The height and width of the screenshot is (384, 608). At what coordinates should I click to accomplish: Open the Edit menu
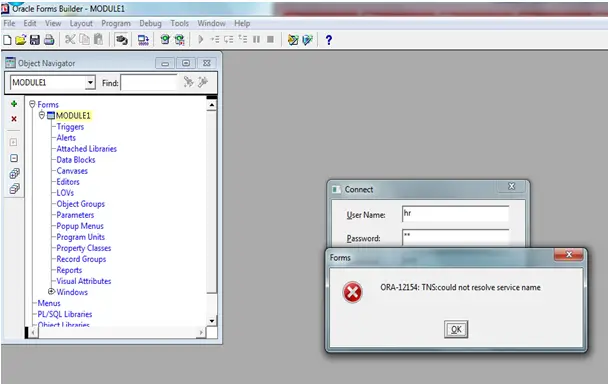click(x=30, y=23)
